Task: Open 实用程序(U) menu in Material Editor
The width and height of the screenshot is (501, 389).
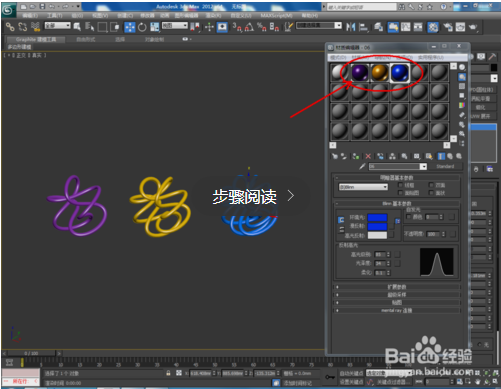Action: [x=431, y=58]
